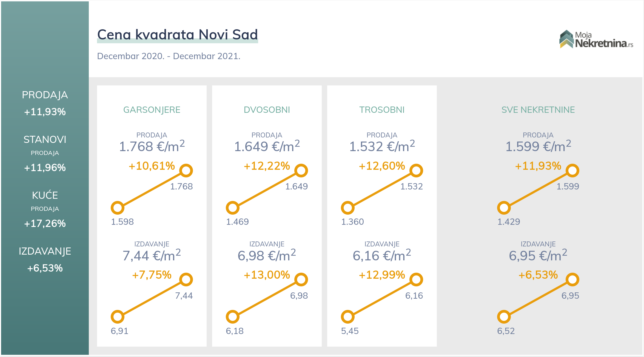Click the Trosobni sale chart start point 1.360
The image size is (644, 357).
[348, 208]
